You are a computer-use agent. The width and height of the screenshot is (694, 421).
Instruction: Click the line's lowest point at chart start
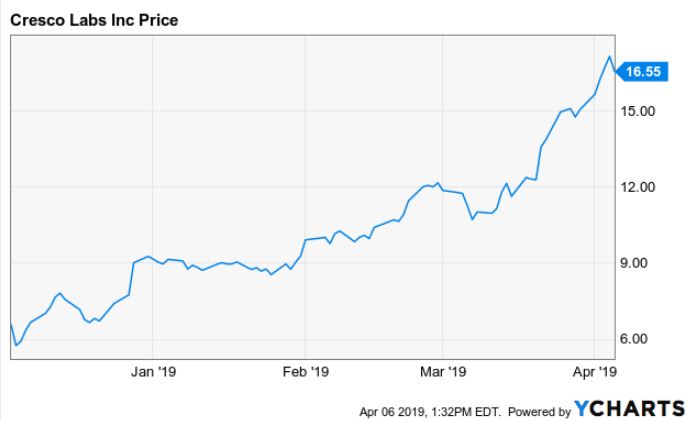pos(15,346)
